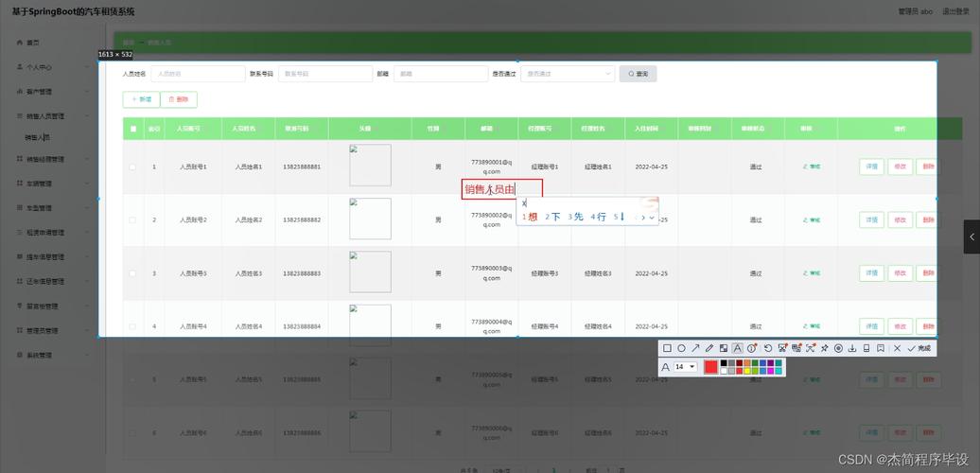Pick IME candidate 1 想
This screenshot has height=473, width=980.
pos(530,217)
